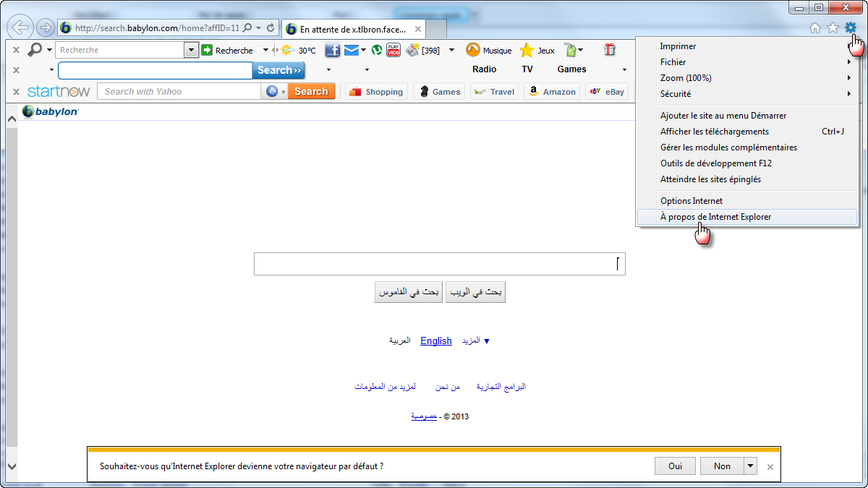Viewport: 868px width, 488px height.
Task: Expand the المزيد language dropdown
Action: [476, 341]
